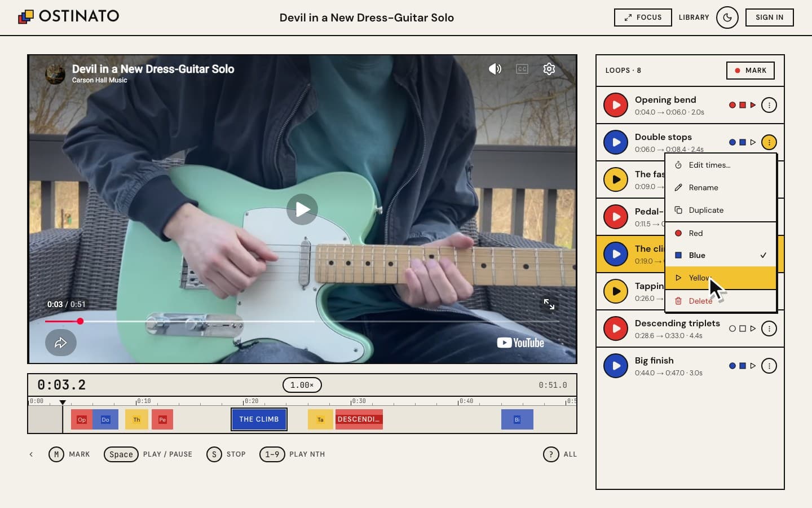Image resolution: width=812 pixels, height=508 pixels.
Task: Play the Double stops loop
Action: [x=616, y=142]
